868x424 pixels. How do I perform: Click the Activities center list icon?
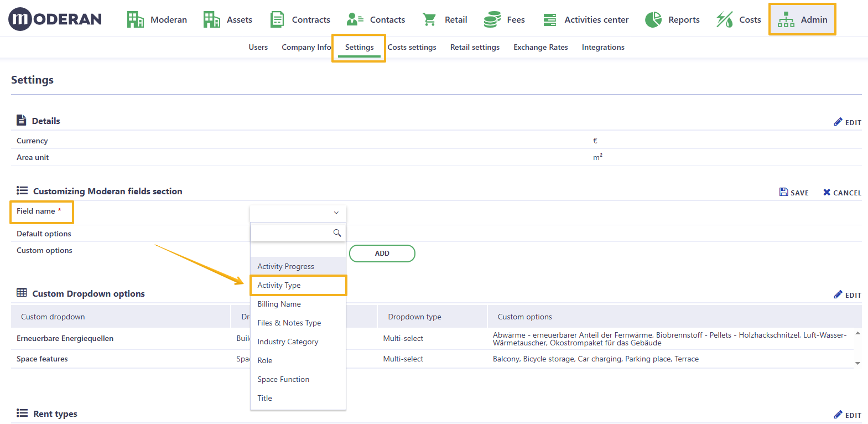[x=550, y=19]
